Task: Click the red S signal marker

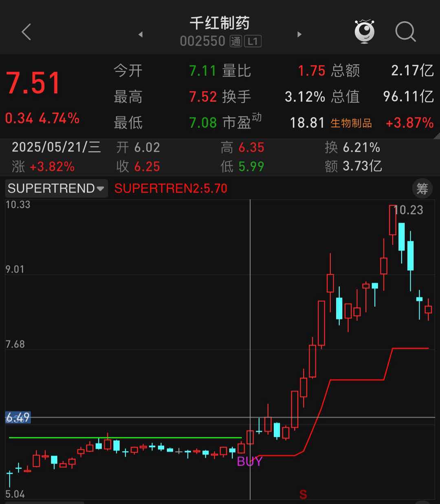Action: 303,494
